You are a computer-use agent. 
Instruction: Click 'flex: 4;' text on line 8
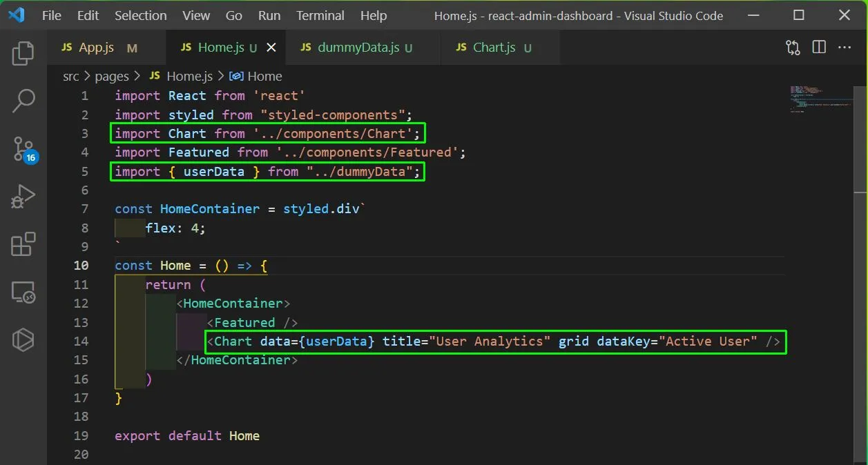click(x=175, y=228)
